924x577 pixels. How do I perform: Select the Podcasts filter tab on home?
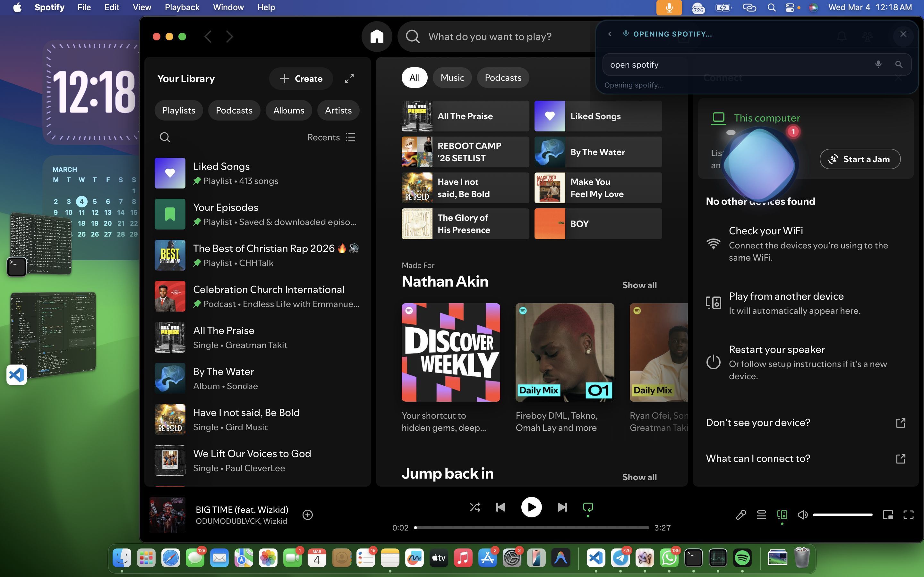tap(503, 78)
